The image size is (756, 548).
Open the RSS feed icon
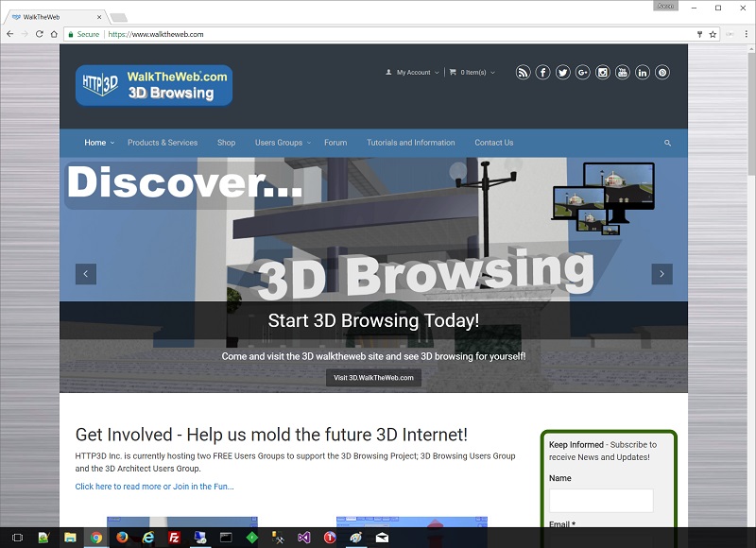point(524,73)
